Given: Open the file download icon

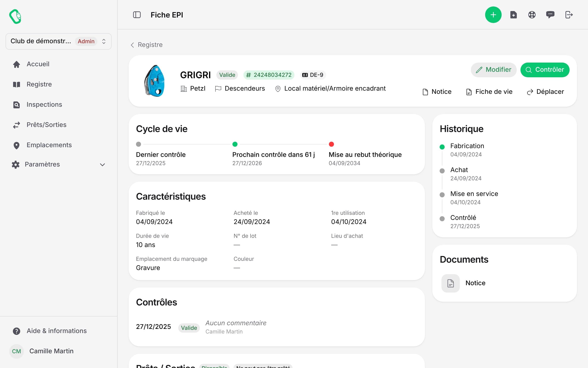Looking at the screenshot, I should pyautogui.click(x=513, y=15).
